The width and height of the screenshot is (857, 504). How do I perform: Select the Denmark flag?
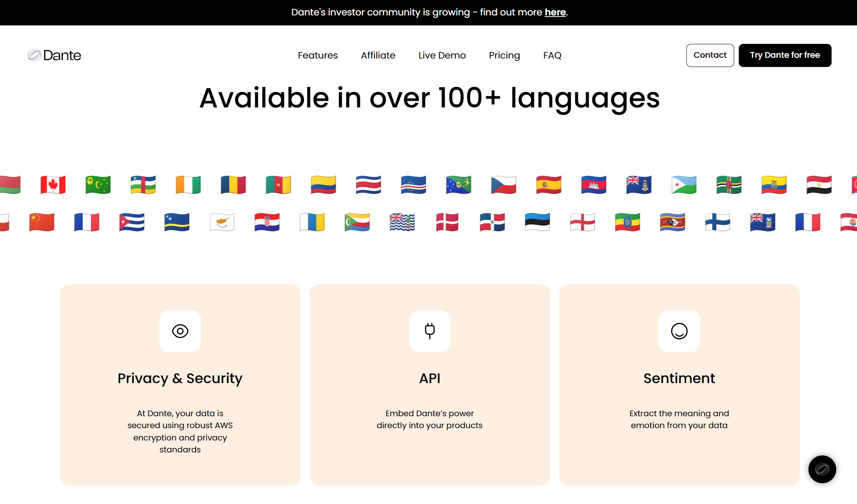click(x=448, y=222)
